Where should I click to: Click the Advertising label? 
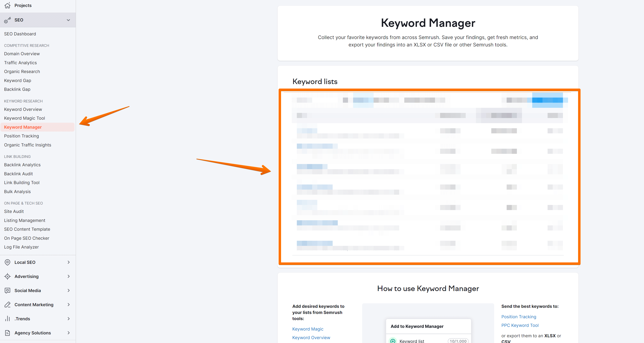26,277
